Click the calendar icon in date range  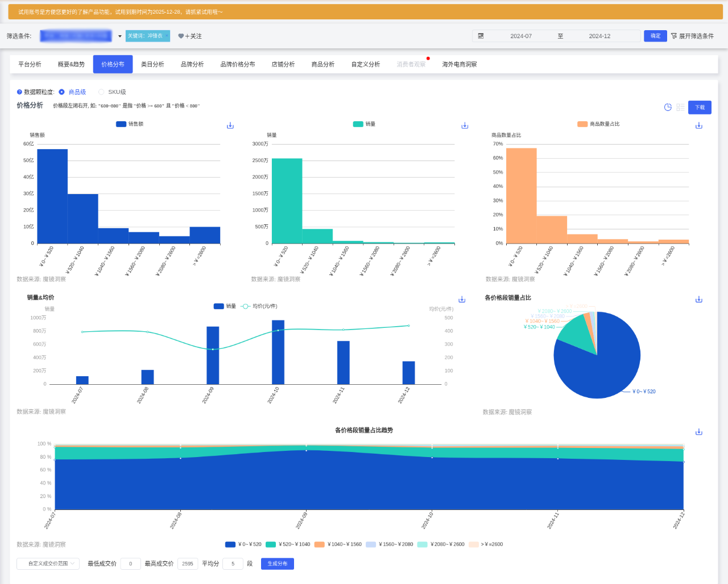(481, 36)
